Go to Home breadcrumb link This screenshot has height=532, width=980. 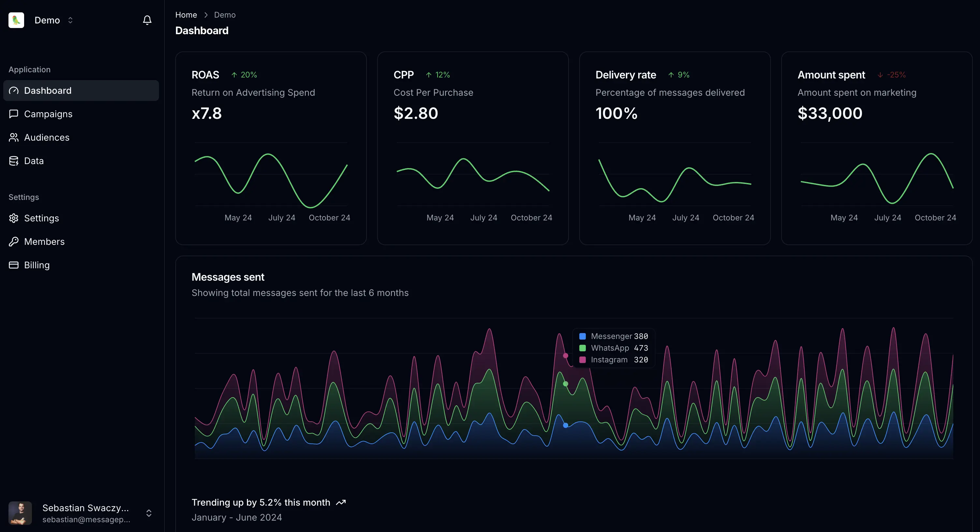(x=186, y=15)
